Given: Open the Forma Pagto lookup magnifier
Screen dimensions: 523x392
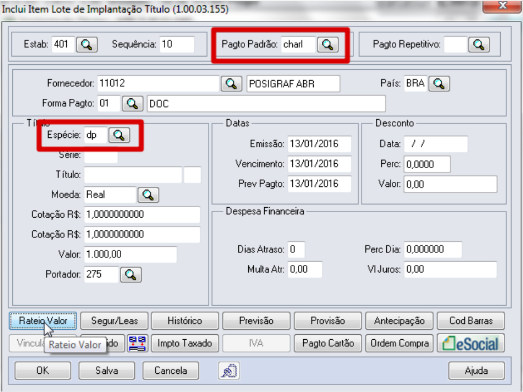Looking at the screenshot, I should [x=132, y=104].
